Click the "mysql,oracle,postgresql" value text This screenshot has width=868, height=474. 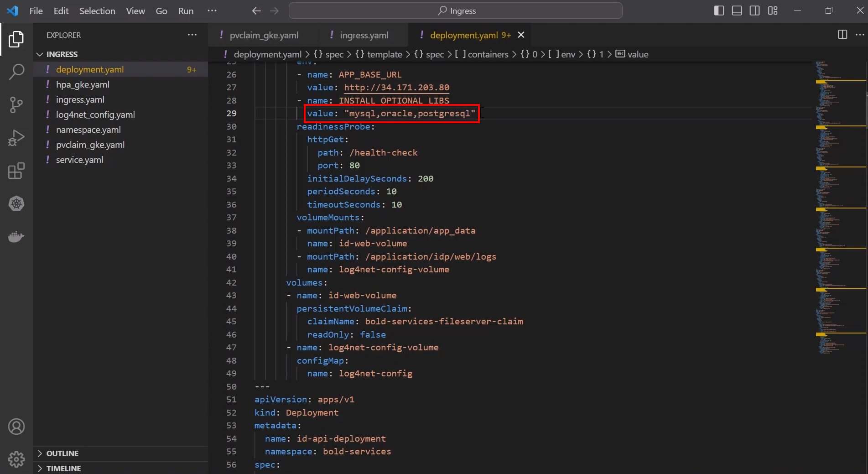[x=410, y=113]
